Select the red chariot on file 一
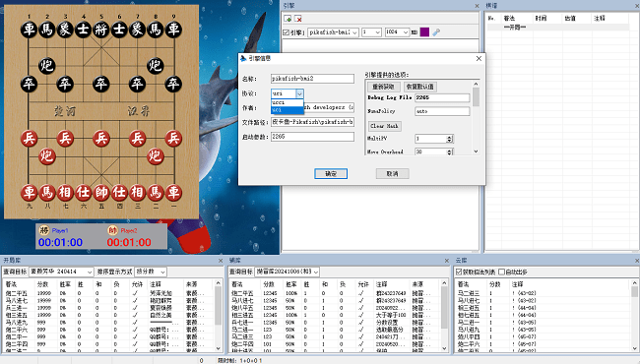640x364 pixels. [173, 193]
